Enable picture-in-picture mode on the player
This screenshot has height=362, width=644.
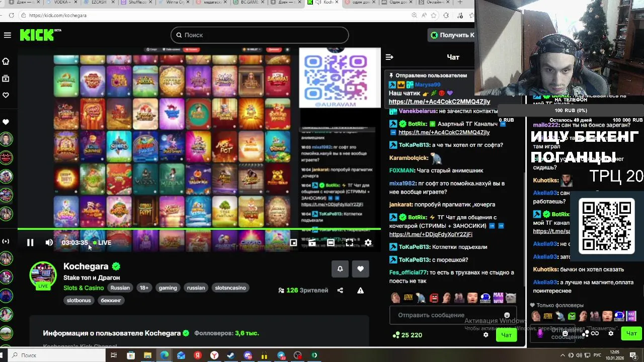(293, 243)
